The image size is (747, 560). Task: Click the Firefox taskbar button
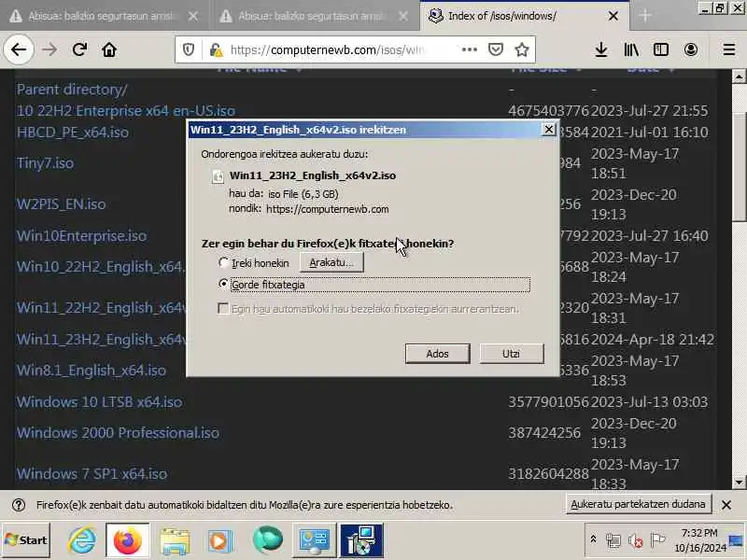point(127,540)
